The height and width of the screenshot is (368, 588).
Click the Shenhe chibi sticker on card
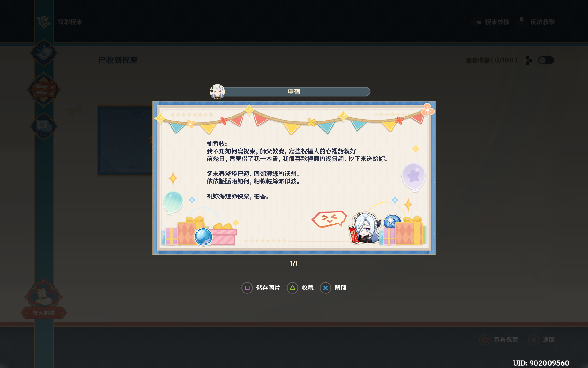click(365, 228)
